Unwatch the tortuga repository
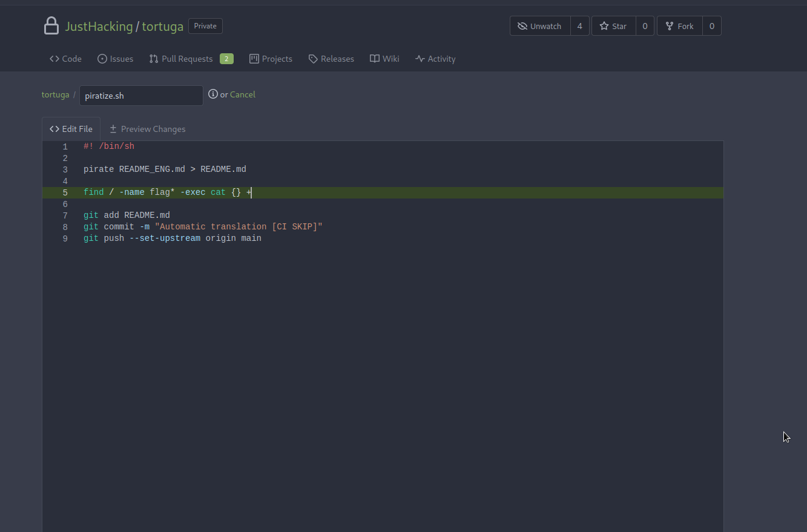The image size is (807, 532). coord(540,26)
